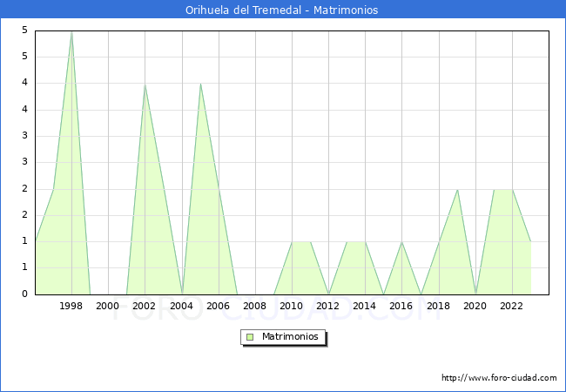The width and height of the screenshot is (566, 392).
Task: Click the 2008 x-axis label
Action: [x=255, y=306]
